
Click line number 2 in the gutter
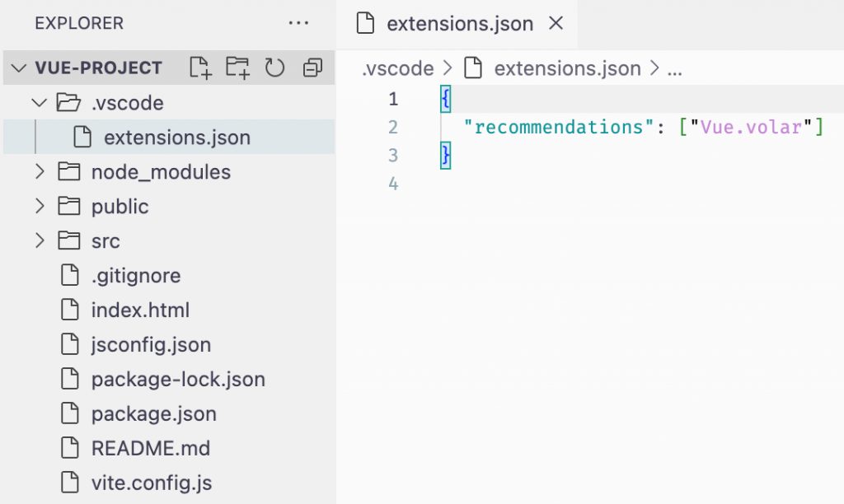(392, 128)
